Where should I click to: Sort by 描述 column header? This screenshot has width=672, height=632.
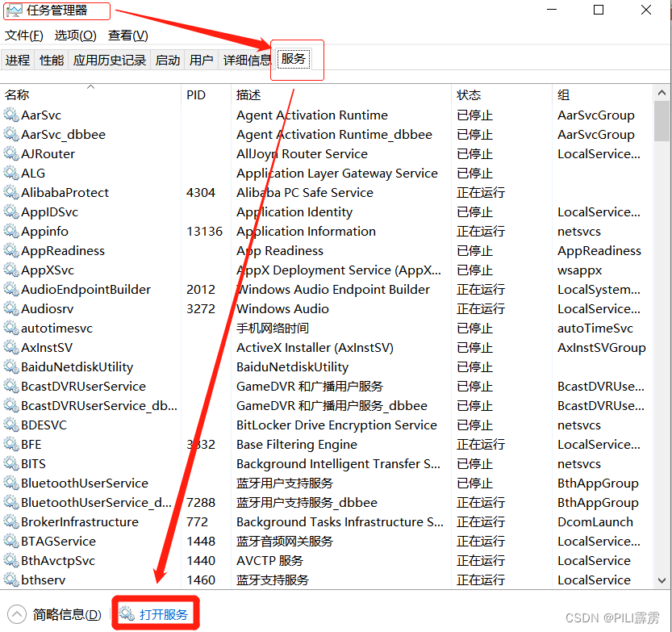(x=340, y=94)
